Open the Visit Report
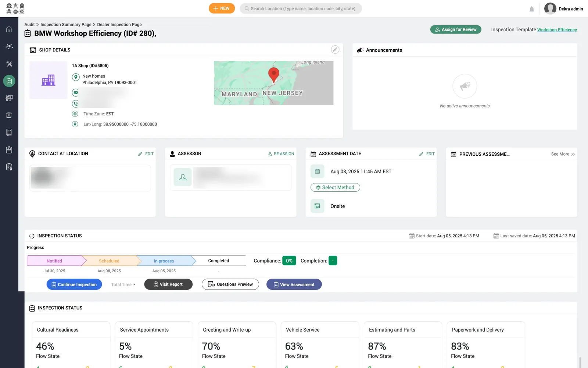The image size is (588, 368). click(x=168, y=284)
